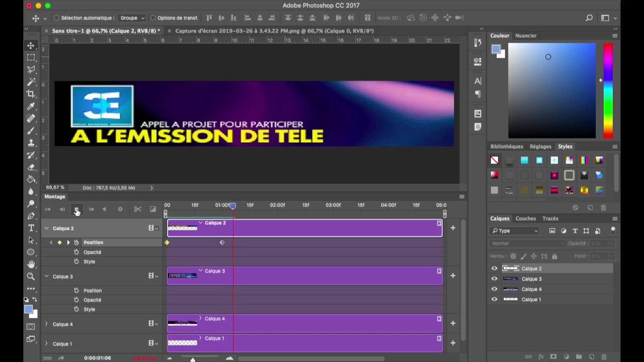Collapse the Calque 3 timeline track
The width and height of the screenshot is (644, 362).
tap(46, 276)
